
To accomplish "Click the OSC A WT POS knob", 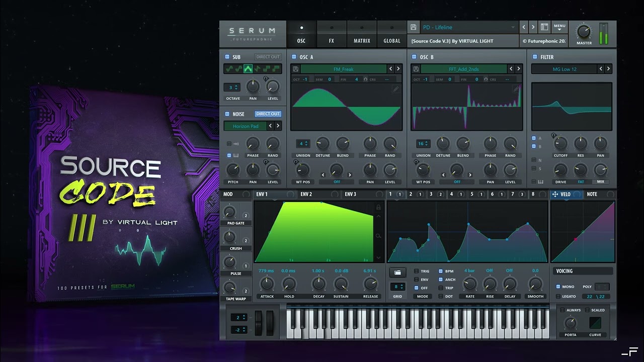I will [x=303, y=170].
